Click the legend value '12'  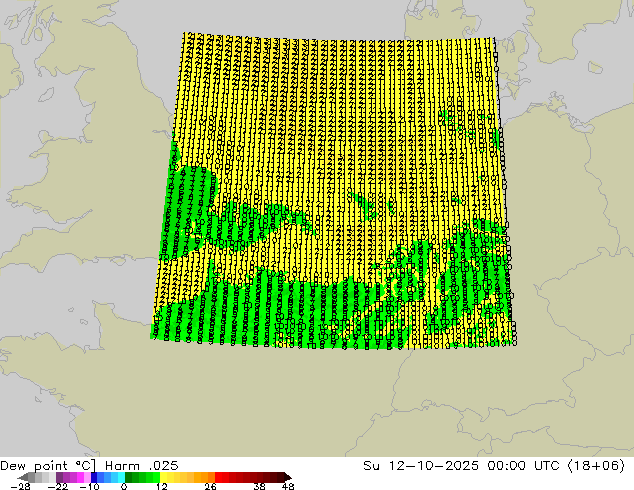pos(162,486)
